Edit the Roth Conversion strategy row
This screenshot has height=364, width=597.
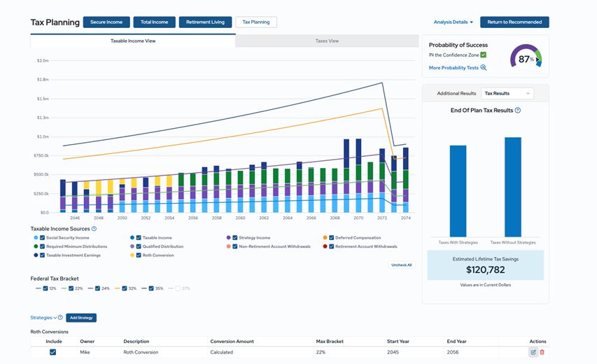(x=533, y=352)
